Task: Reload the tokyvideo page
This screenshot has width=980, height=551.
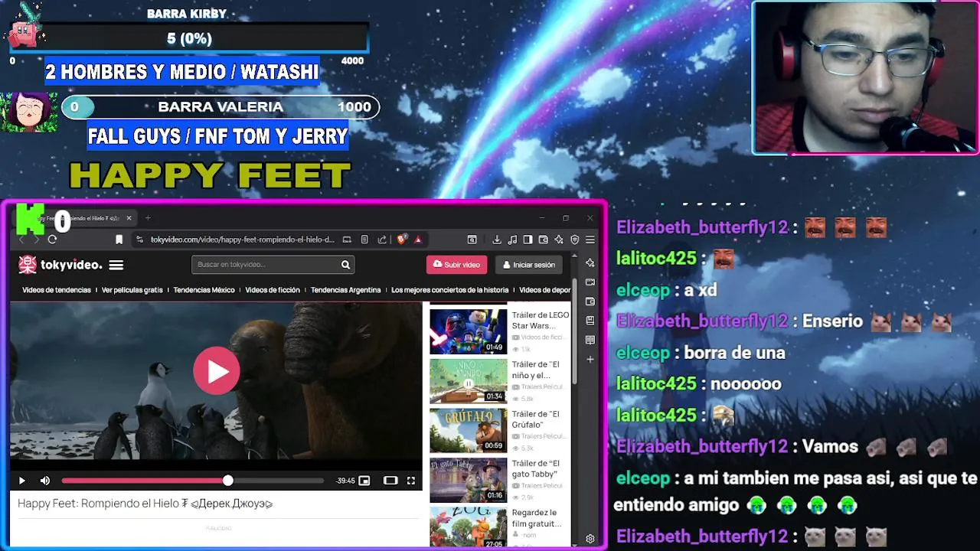Action: click(x=52, y=240)
